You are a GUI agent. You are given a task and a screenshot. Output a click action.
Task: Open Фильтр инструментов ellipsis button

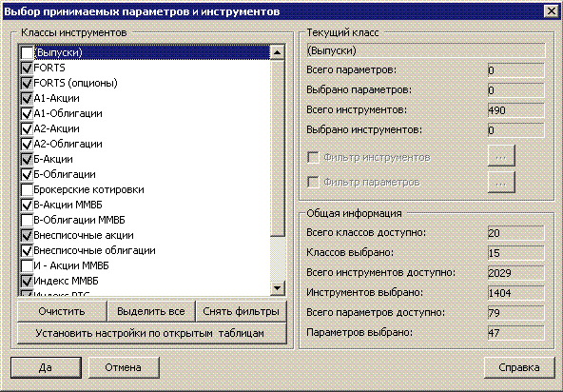point(501,156)
